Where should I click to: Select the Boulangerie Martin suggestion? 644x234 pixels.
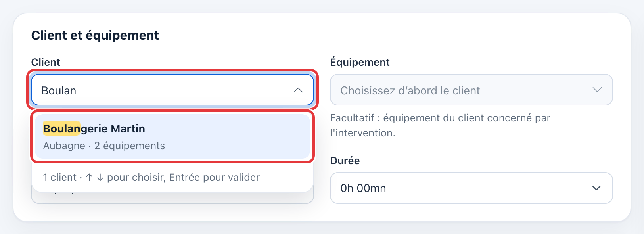coord(172,136)
